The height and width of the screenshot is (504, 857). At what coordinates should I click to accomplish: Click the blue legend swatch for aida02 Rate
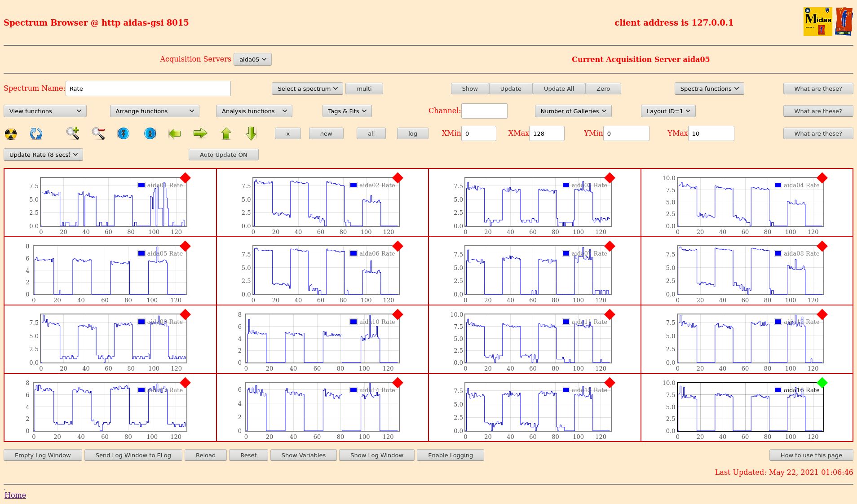tap(353, 185)
